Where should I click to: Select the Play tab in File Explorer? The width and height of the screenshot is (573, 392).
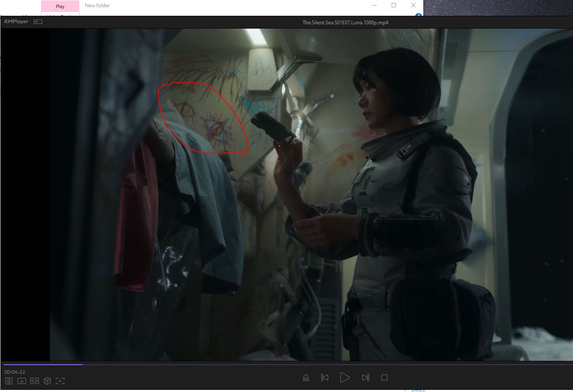point(60,6)
